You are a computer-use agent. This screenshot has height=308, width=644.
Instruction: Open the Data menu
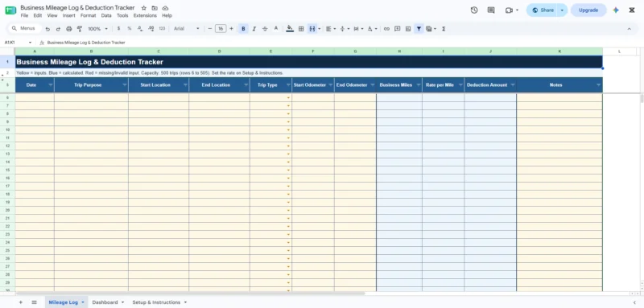106,15
